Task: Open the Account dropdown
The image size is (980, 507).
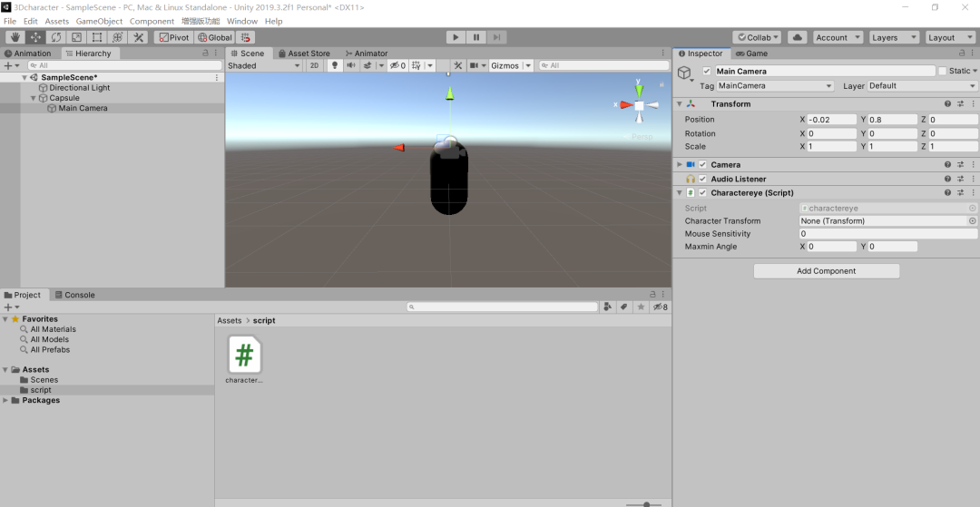Action: (x=838, y=37)
